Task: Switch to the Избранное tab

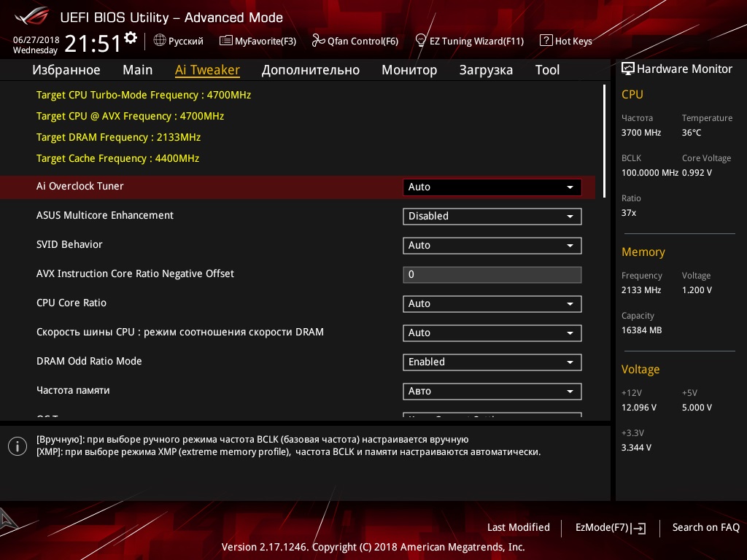Action: 66,70
